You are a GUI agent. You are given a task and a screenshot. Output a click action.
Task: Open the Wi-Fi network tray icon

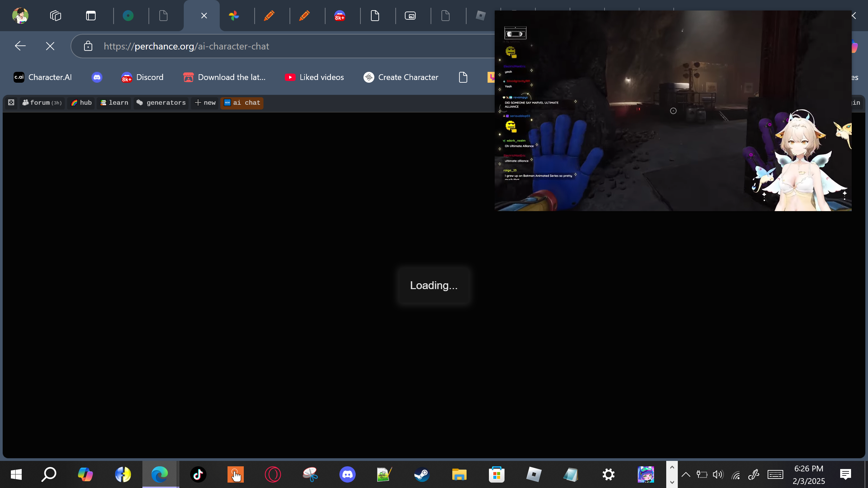pyautogui.click(x=736, y=475)
